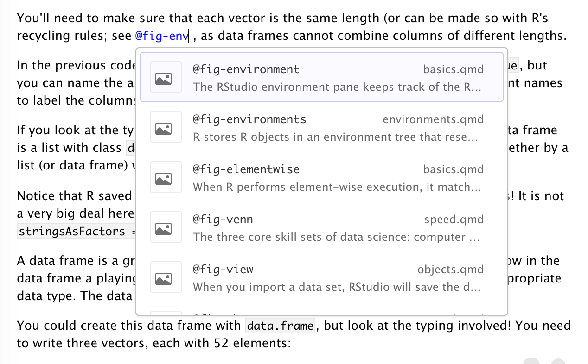Click the @fig-elementwise image thumbnail icon
The image size is (588, 364).
click(x=166, y=177)
